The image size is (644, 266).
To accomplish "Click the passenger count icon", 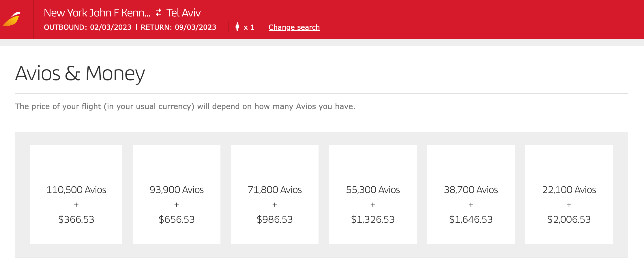I will coord(237,27).
